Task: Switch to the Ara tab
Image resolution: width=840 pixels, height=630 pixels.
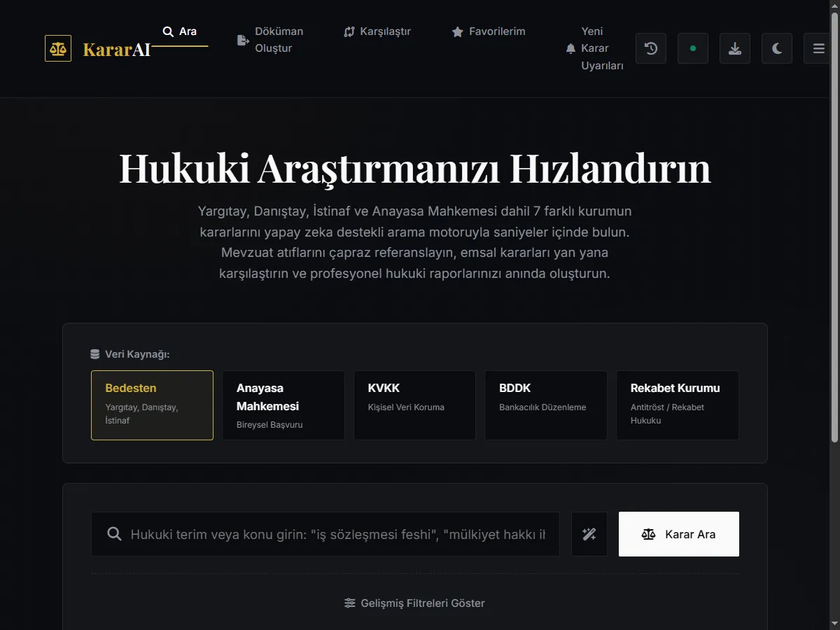Action: (x=180, y=32)
